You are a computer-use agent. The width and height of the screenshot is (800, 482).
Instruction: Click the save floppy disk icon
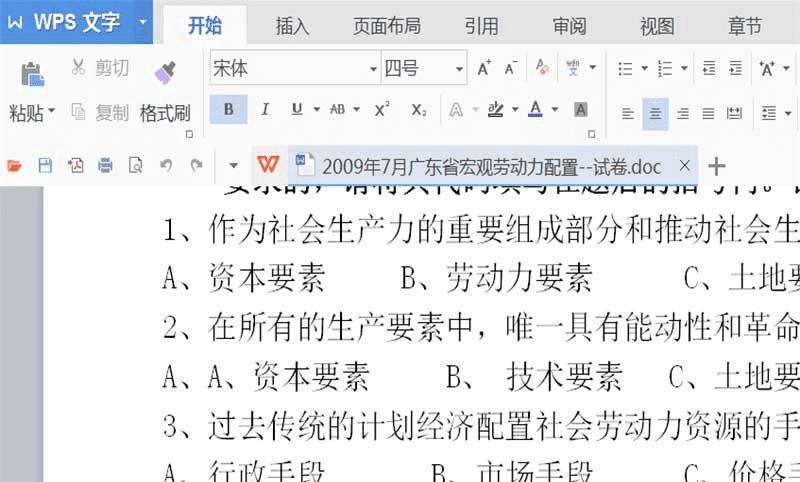[x=45, y=165]
